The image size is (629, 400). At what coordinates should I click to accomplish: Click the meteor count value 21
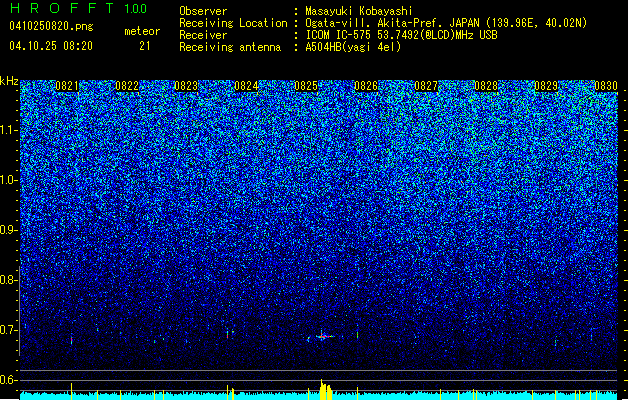[x=145, y=46]
